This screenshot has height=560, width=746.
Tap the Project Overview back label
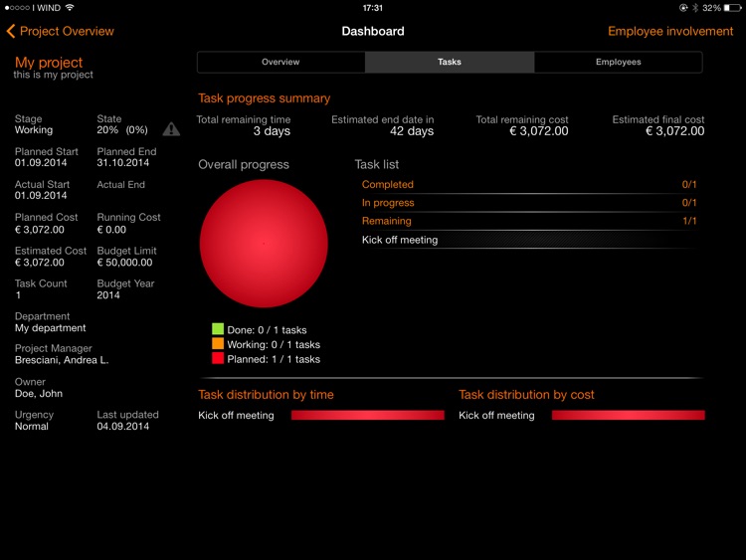coord(67,32)
